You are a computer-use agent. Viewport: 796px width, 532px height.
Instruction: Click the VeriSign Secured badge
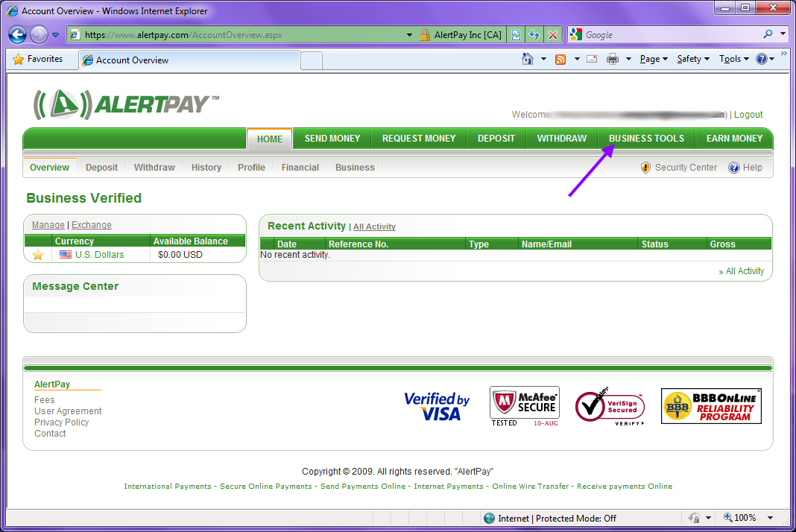tap(610, 406)
